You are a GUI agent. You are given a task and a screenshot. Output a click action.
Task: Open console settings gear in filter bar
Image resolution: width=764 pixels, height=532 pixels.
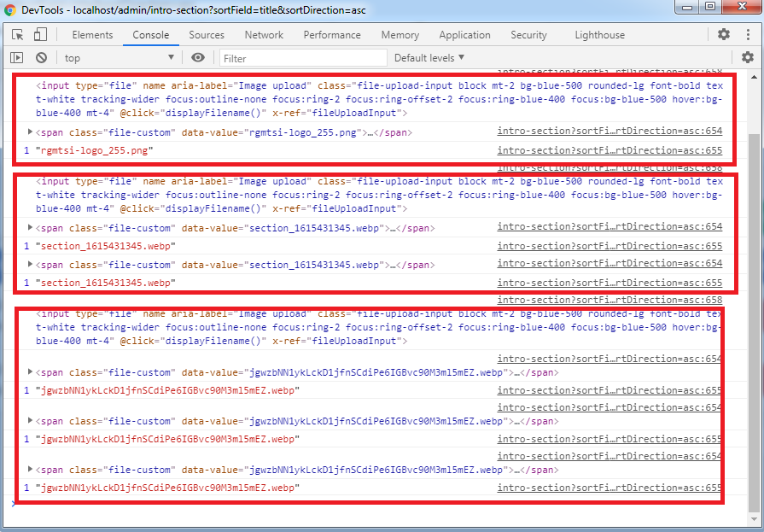pyautogui.click(x=748, y=57)
